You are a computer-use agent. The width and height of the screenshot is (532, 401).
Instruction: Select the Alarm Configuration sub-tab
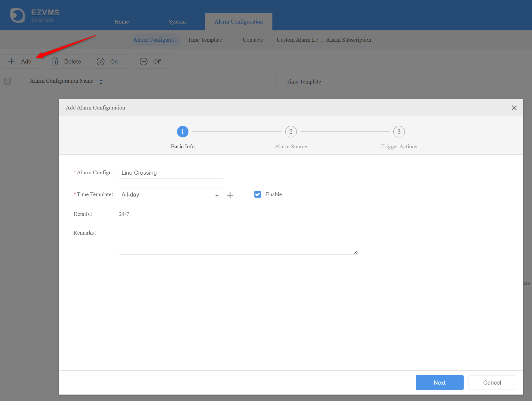pyautogui.click(x=156, y=40)
